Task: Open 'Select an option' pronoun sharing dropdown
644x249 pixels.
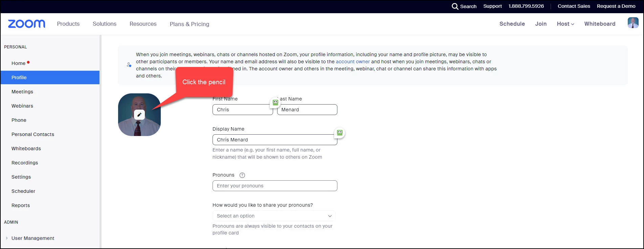Action: [274, 216]
